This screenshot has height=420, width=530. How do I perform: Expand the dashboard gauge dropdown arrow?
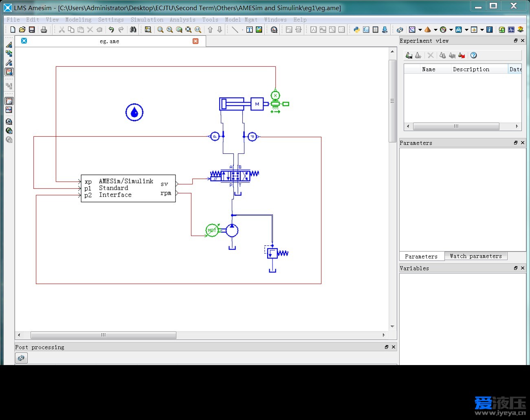pos(451,30)
